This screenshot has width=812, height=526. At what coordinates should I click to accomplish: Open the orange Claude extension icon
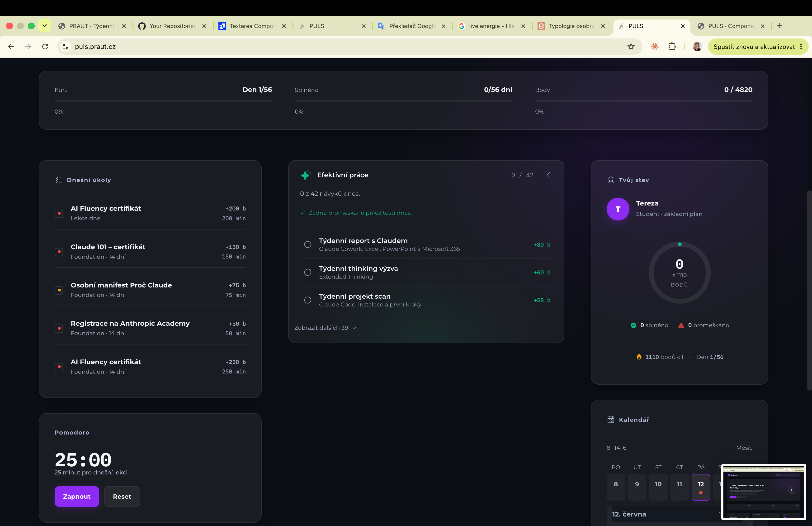click(655, 47)
